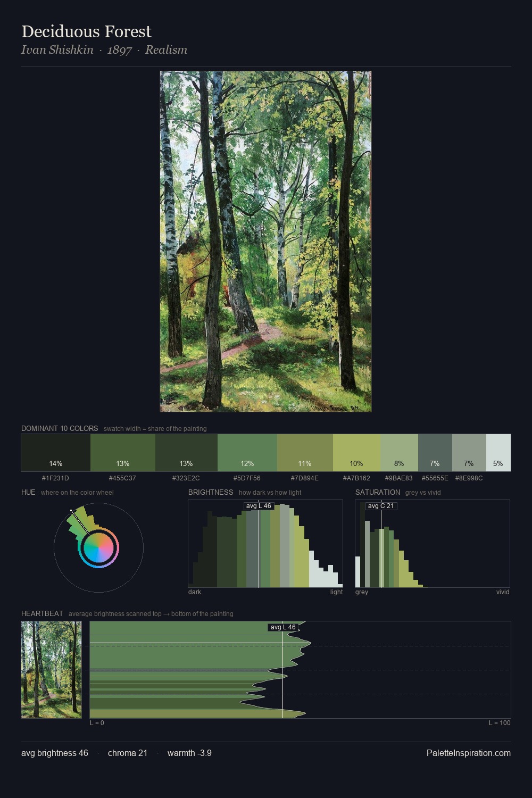Click hex label '#5D7F56'
The image size is (532, 798).
(247, 478)
